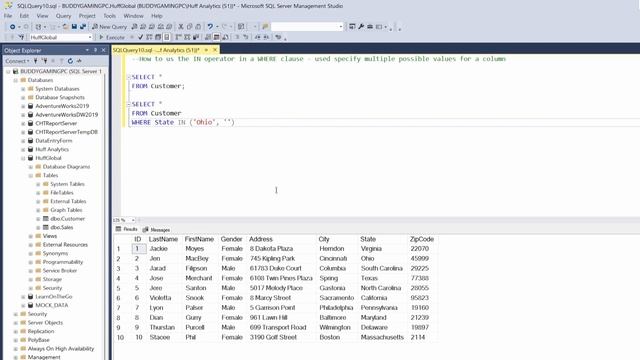The image size is (640, 360).
Task: Open the Find search combo box dropdown arrow
Action: (x=341, y=27)
